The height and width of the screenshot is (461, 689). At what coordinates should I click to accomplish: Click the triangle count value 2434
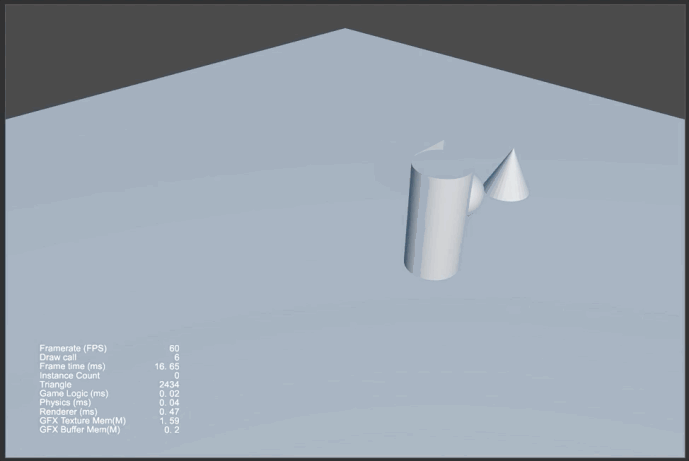[169, 385]
